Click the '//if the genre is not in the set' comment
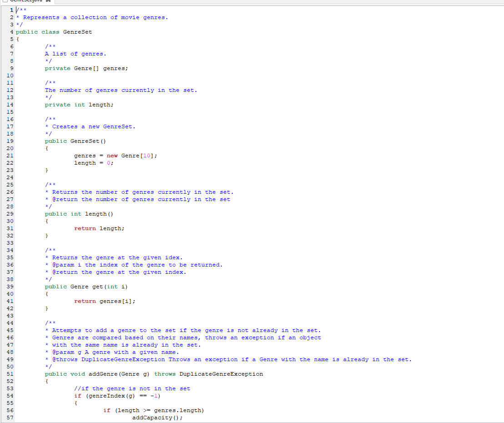 132,388
